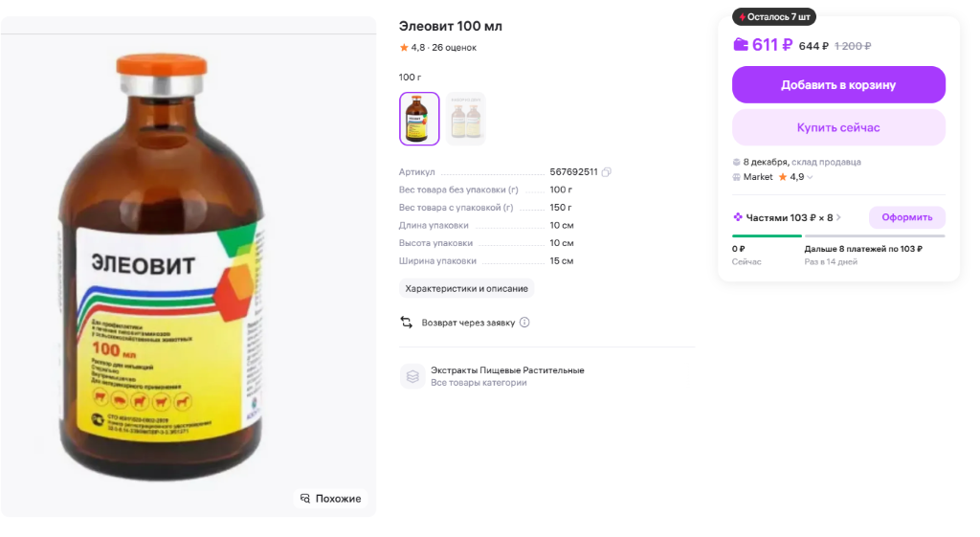Click the wallet price icon
Screen dimensions: 980x537
point(741,45)
